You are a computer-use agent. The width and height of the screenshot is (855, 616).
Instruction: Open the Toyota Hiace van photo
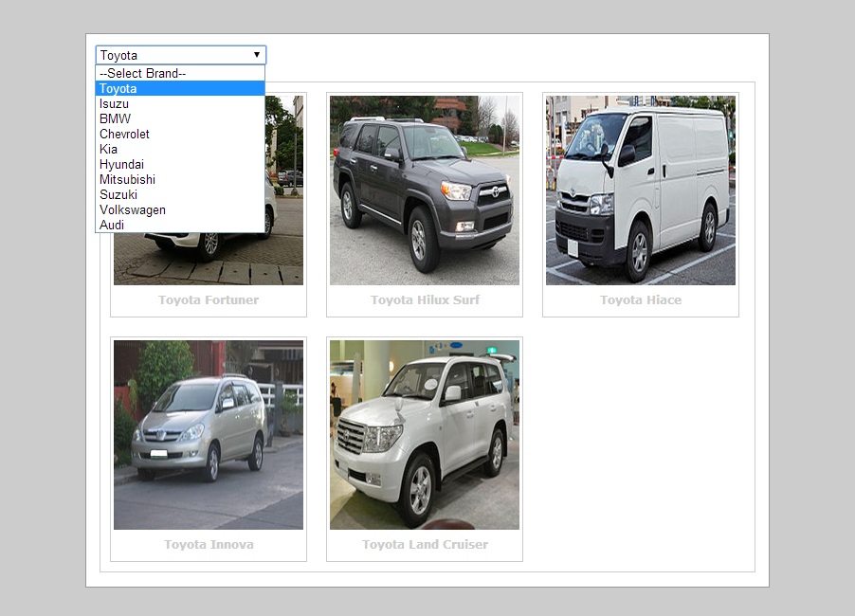tap(641, 190)
